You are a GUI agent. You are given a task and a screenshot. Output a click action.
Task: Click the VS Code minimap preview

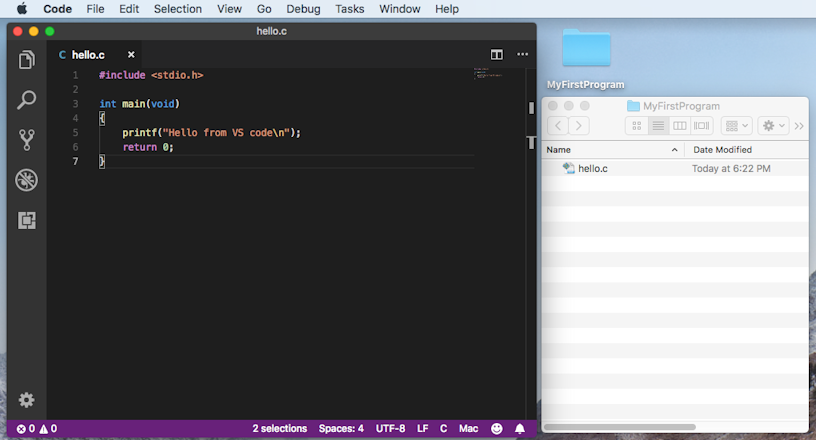tap(488, 73)
